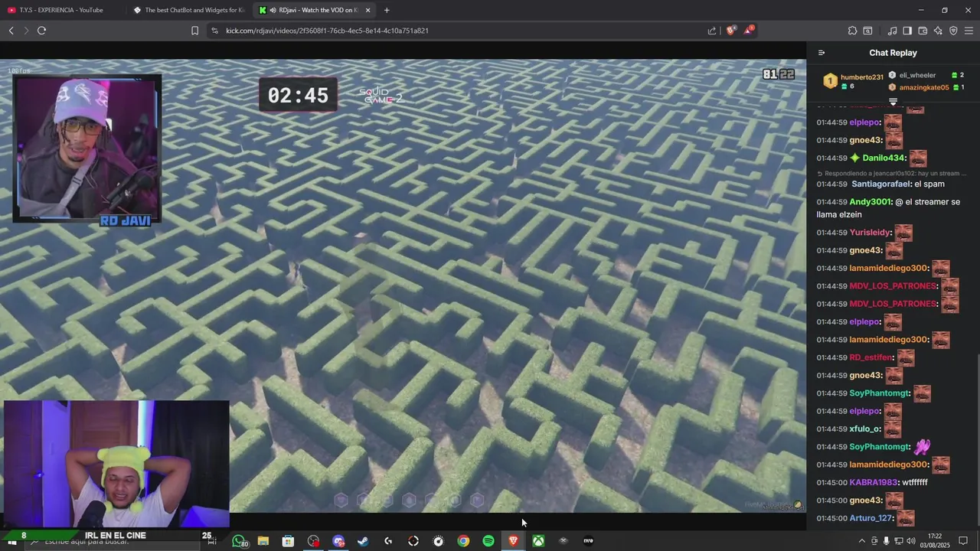This screenshot has height=551, width=980.
Task: Open site settings icon beside URL
Action: pos(214,31)
